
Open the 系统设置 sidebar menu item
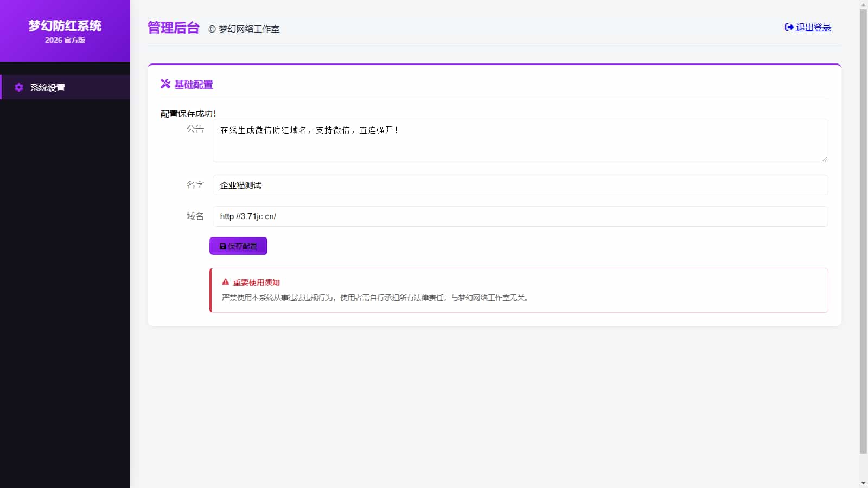coord(48,87)
